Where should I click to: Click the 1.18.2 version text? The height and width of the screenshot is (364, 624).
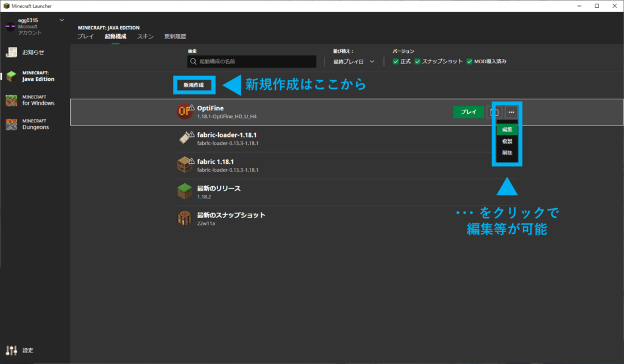coord(204,197)
